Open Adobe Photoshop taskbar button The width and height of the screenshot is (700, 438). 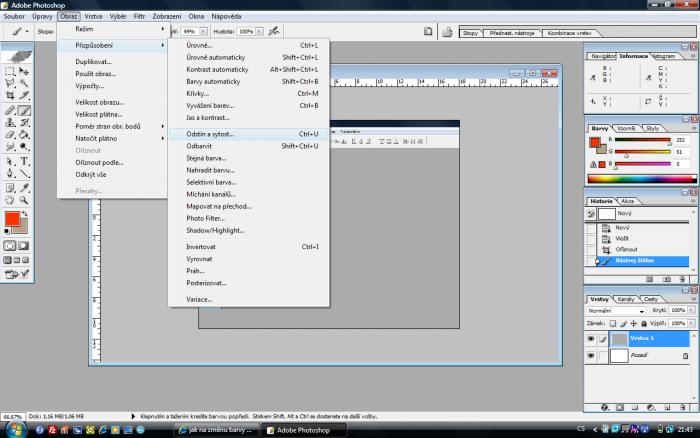click(304, 430)
